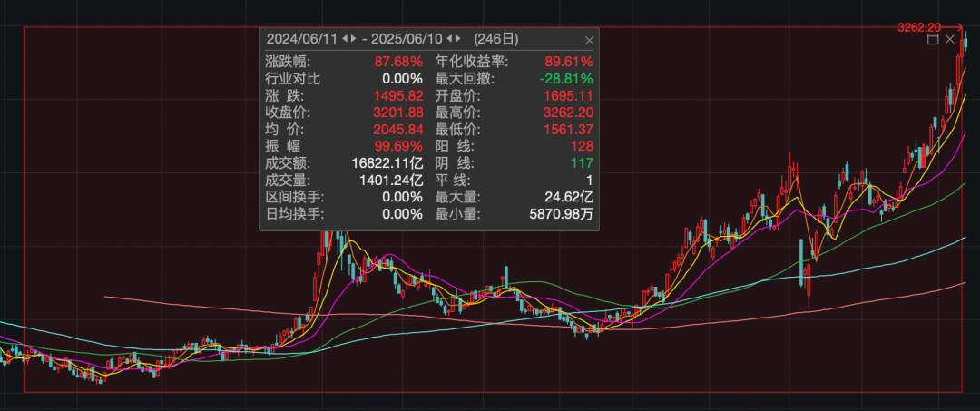980x411 pixels.
Task: Open the range selection's stats window icon
Action: pos(933,40)
